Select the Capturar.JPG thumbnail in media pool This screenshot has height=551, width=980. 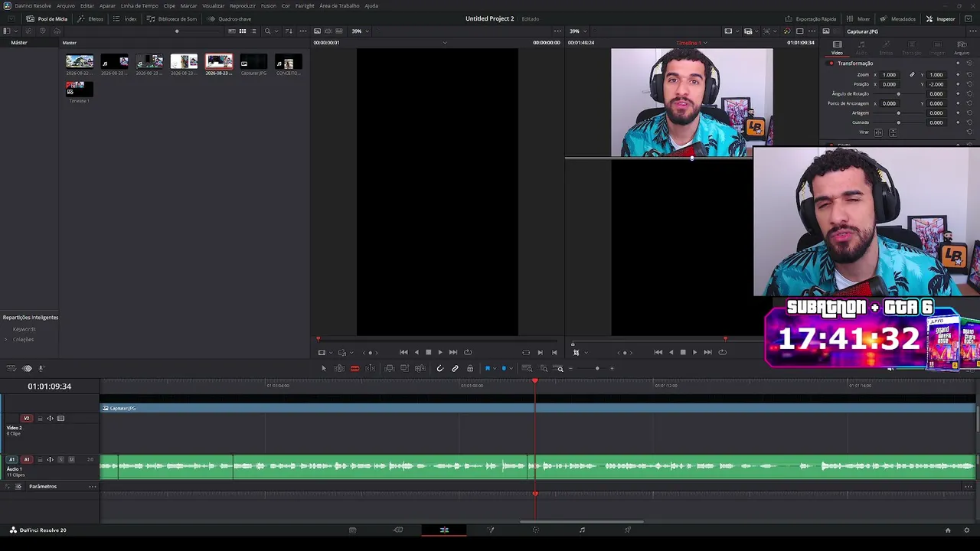click(x=253, y=61)
